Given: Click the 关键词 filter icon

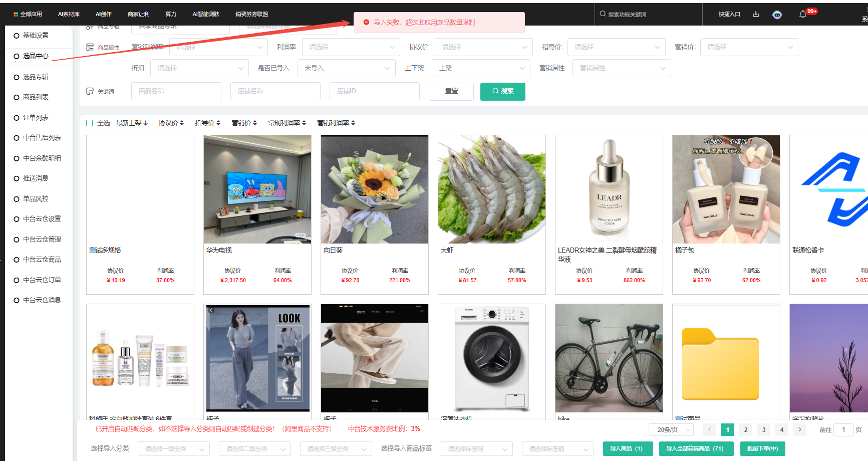Looking at the screenshot, I should pyautogui.click(x=90, y=91).
